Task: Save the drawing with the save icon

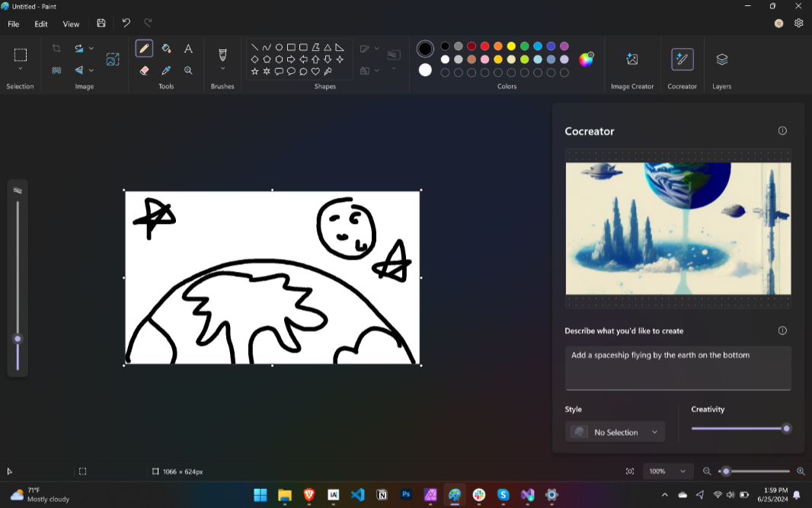Action: (101, 24)
